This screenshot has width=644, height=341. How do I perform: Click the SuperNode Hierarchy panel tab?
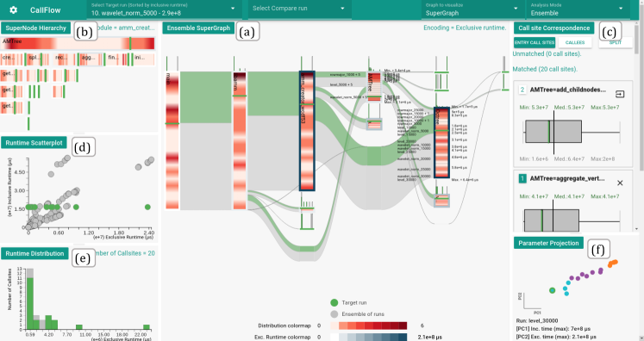pos(35,28)
